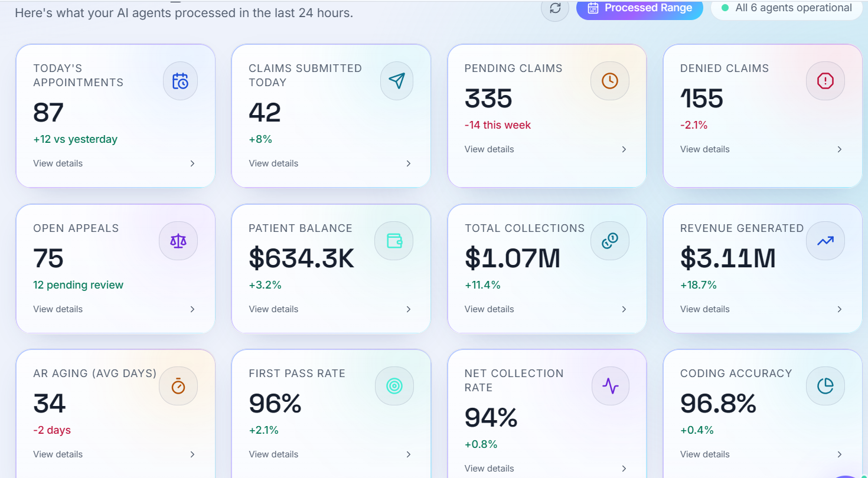The image size is (868, 478).
Task: Click the $634.3K patient balance value
Action: [301, 258]
